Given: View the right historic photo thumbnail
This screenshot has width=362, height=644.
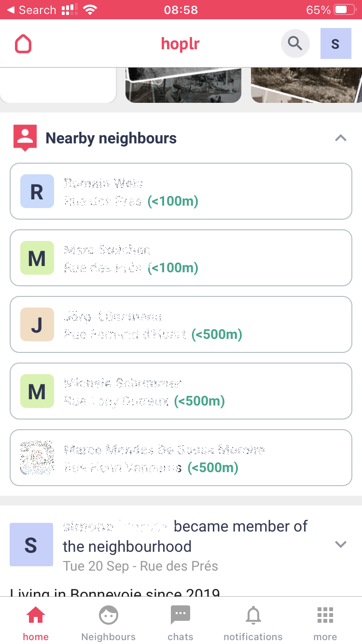Looking at the screenshot, I should click(306, 85).
